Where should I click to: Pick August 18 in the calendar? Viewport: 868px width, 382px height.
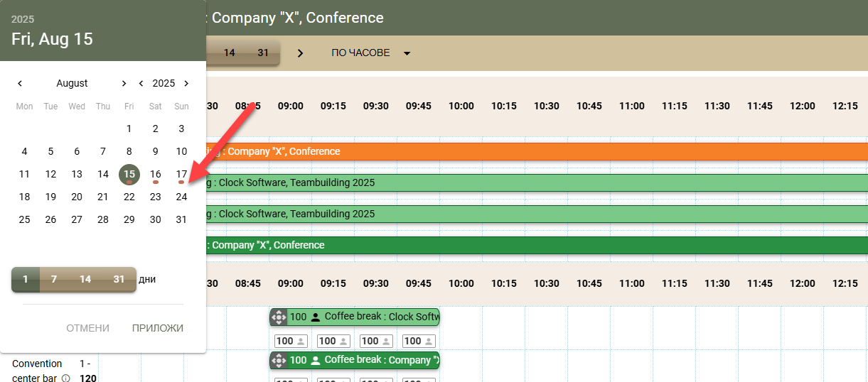pyautogui.click(x=24, y=197)
